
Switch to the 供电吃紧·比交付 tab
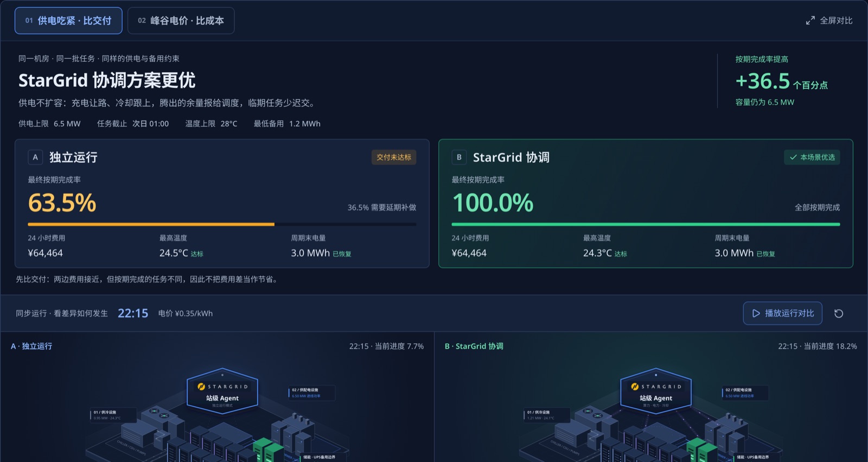pos(68,21)
